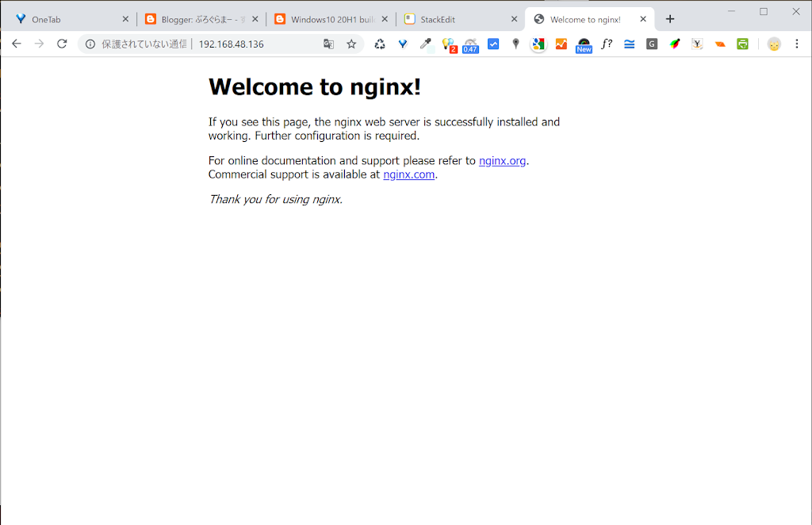Close the Windows10 20H1 tab

point(385,19)
